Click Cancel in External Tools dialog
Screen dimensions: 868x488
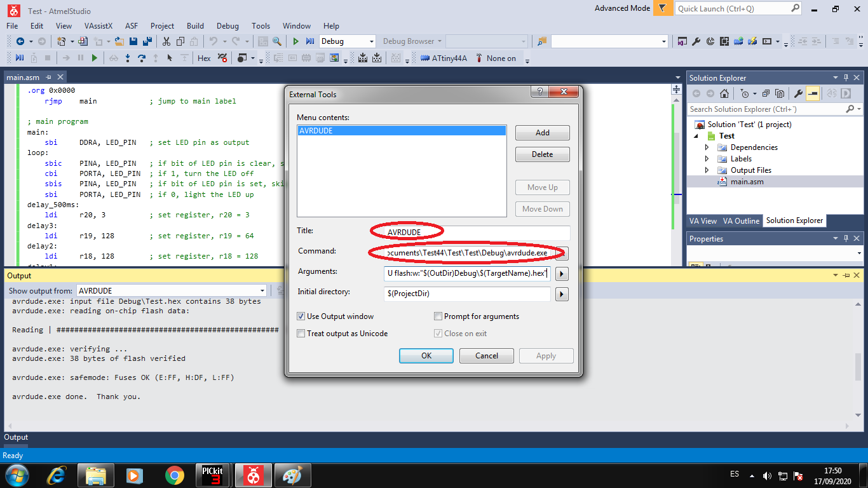point(487,356)
